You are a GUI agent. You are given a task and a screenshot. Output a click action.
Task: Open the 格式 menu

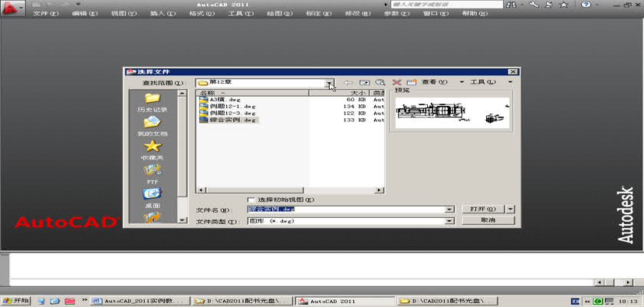tap(202, 13)
